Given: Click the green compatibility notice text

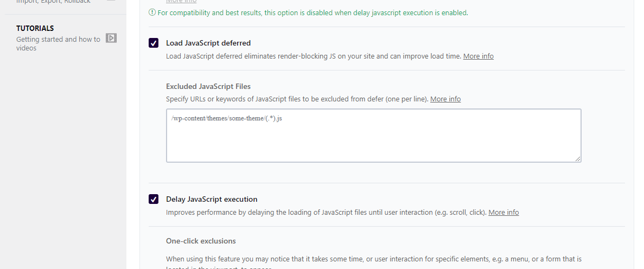Looking at the screenshot, I should pyautogui.click(x=313, y=13).
